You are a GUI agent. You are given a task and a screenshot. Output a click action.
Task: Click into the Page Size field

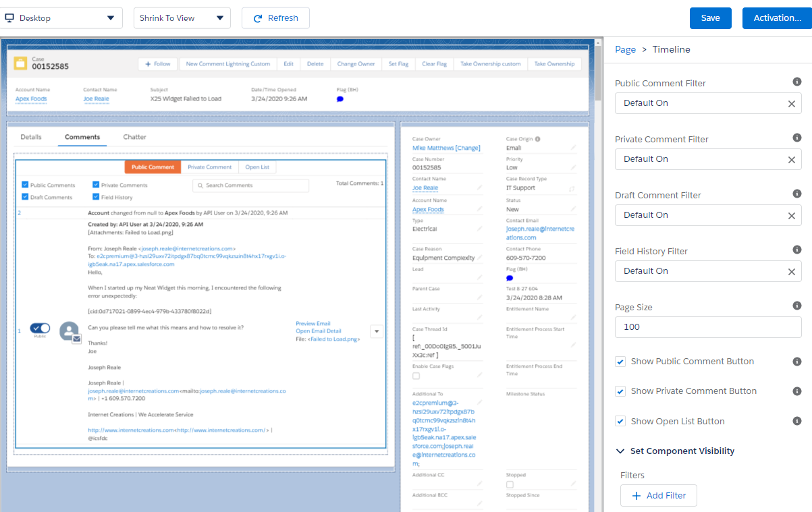click(x=708, y=327)
